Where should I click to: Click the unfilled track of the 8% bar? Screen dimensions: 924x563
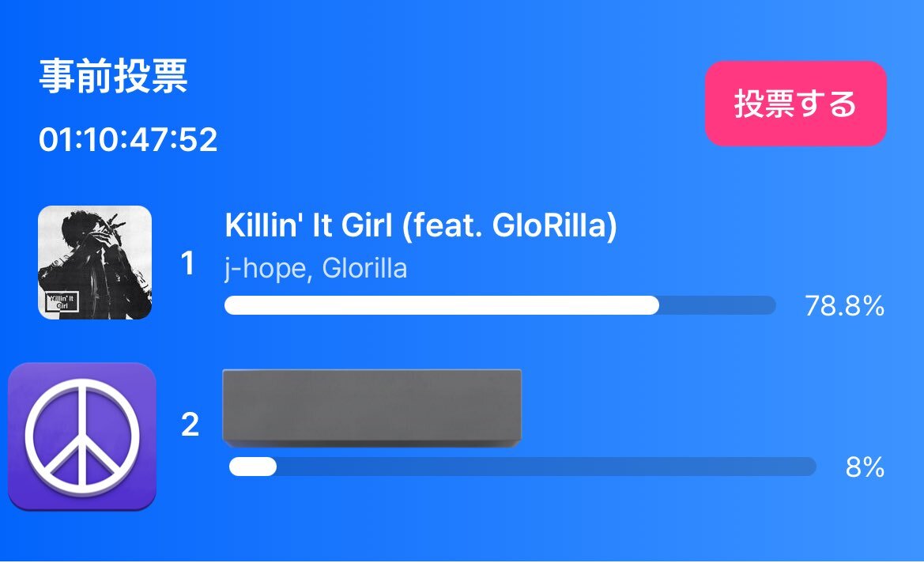pyautogui.click(x=546, y=467)
